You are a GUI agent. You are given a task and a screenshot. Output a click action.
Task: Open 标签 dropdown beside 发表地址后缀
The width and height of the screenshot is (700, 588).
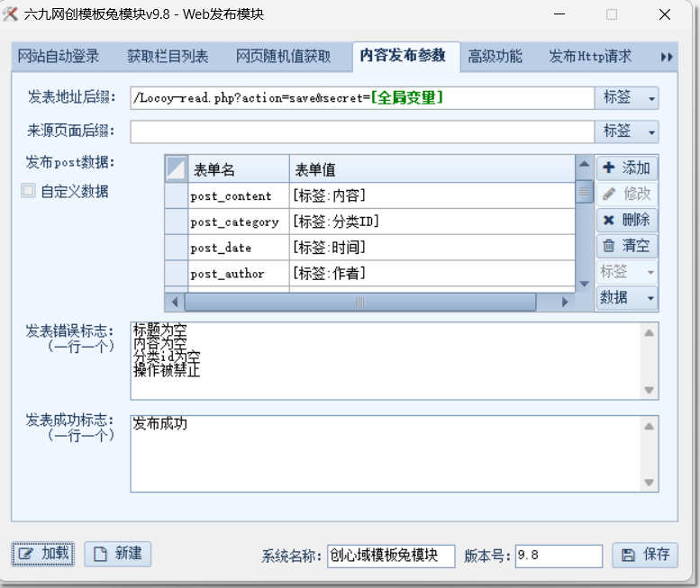(x=626, y=98)
